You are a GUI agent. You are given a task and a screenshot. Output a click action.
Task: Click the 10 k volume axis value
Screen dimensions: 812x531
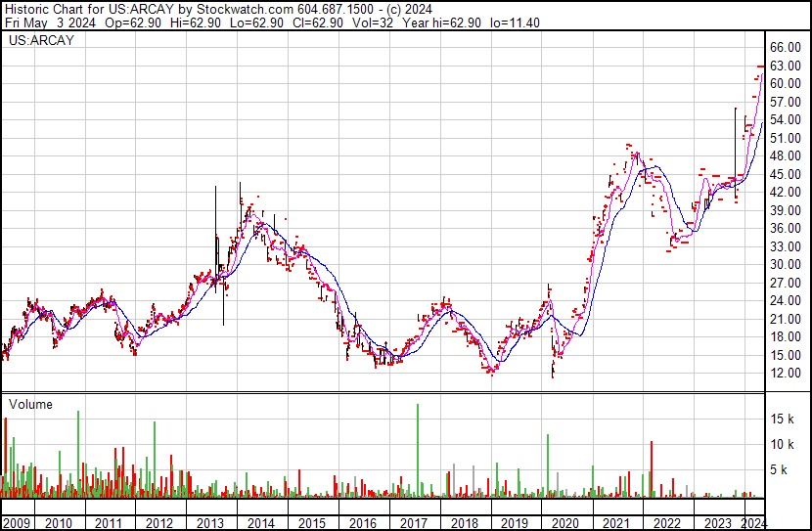(x=782, y=444)
